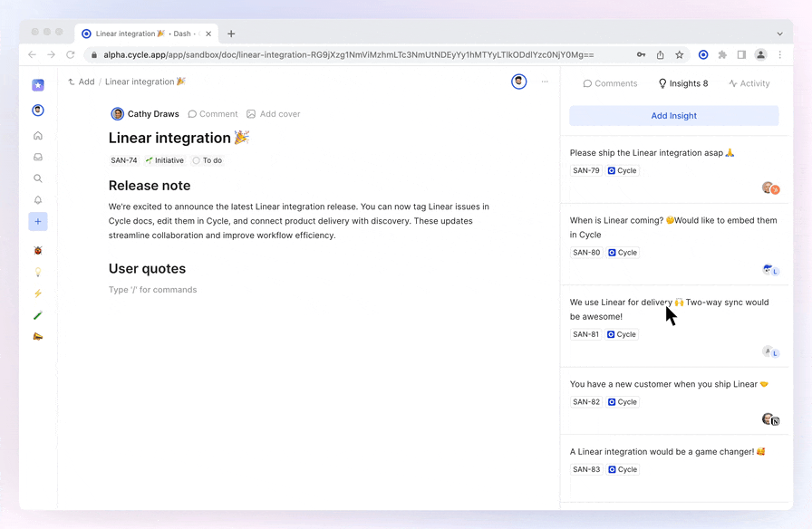
Task: Change the Initiative doc type
Action: [165, 160]
